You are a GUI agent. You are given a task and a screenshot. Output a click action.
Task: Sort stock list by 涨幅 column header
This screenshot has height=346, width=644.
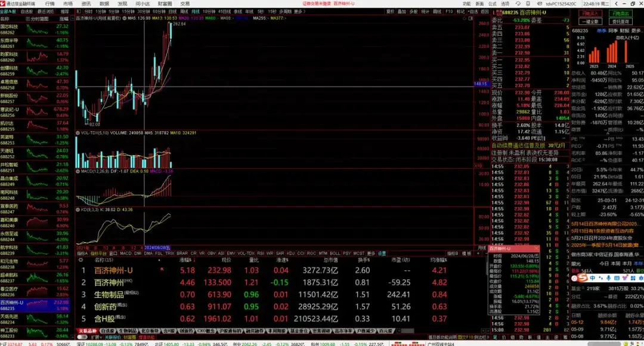[x=64, y=19]
